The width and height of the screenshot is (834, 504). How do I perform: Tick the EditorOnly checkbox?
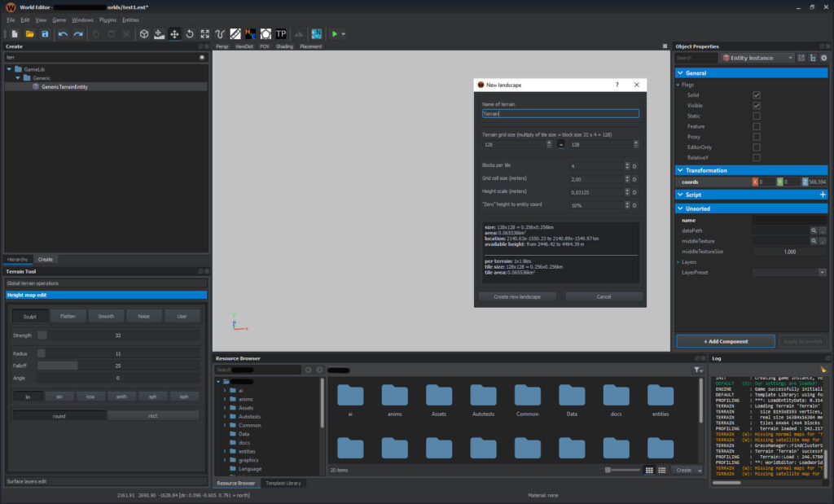pyautogui.click(x=757, y=147)
